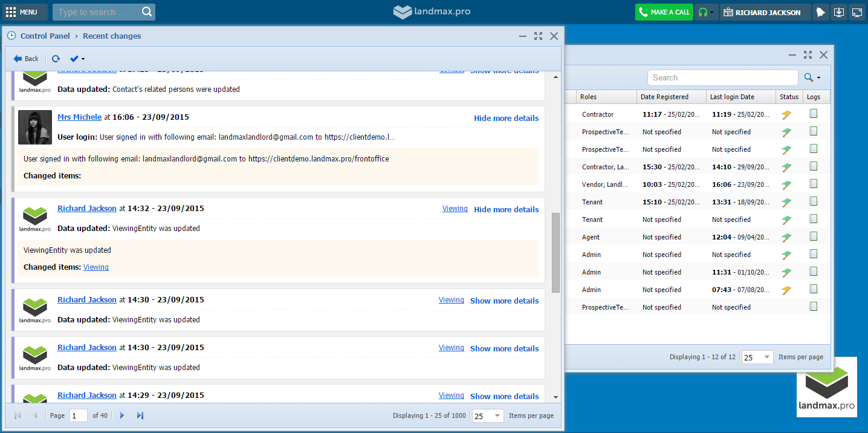The width and height of the screenshot is (868, 433).
Task: Click the yellow status flag in Contractor row
Action: pyautogui.click(x=786, y=114)
